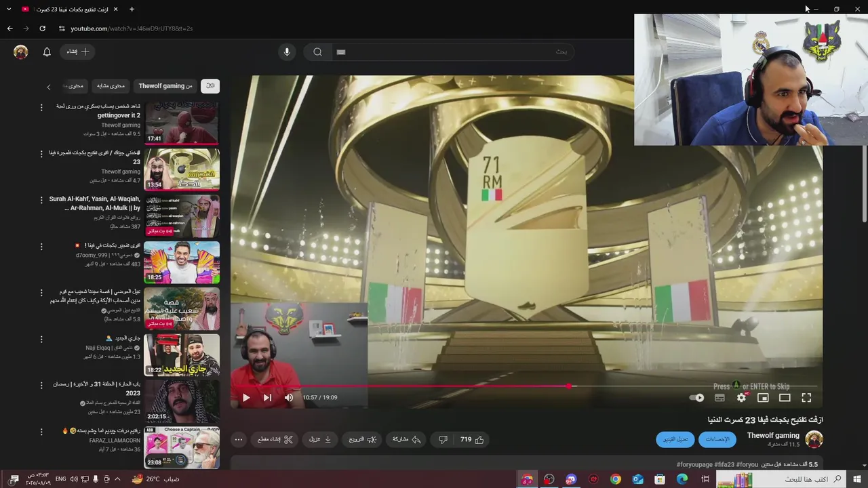Image resolution: width=868 pixels, height=488 pixels.
Task: Open the 2:02:15 باب الحارة thumbnail
Action: [182, 401]
